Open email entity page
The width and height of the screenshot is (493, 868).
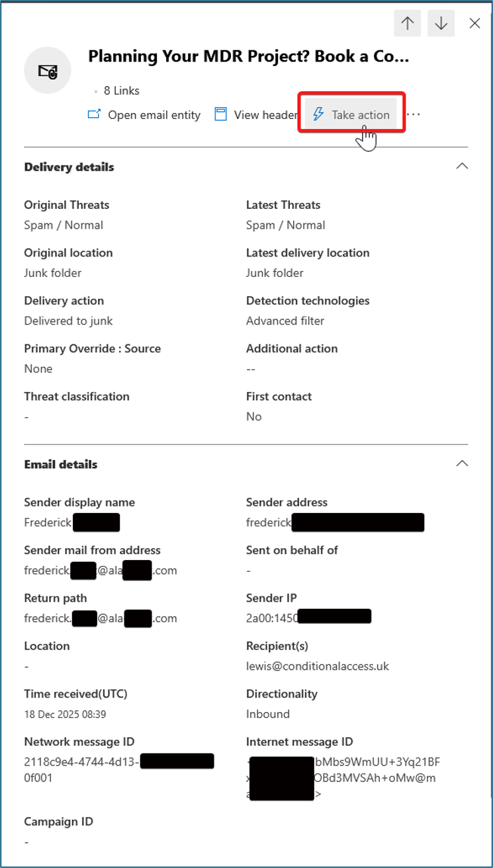tap(144, 115)
